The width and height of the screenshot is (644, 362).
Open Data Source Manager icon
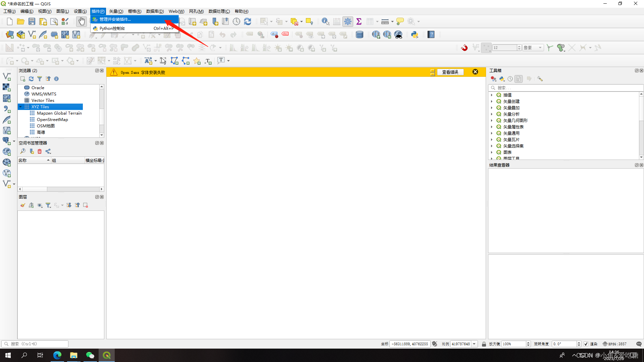[x=10, y=35]
